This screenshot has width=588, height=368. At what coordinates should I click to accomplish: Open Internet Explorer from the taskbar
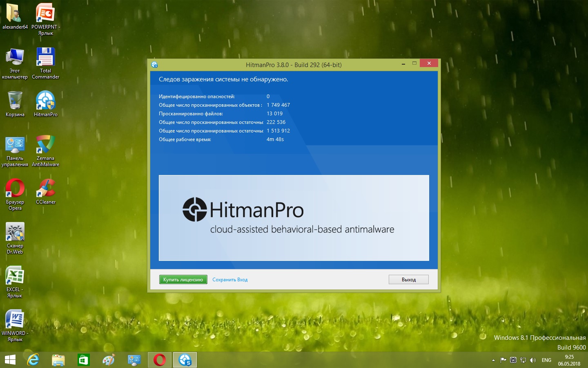tap(33, 360)
